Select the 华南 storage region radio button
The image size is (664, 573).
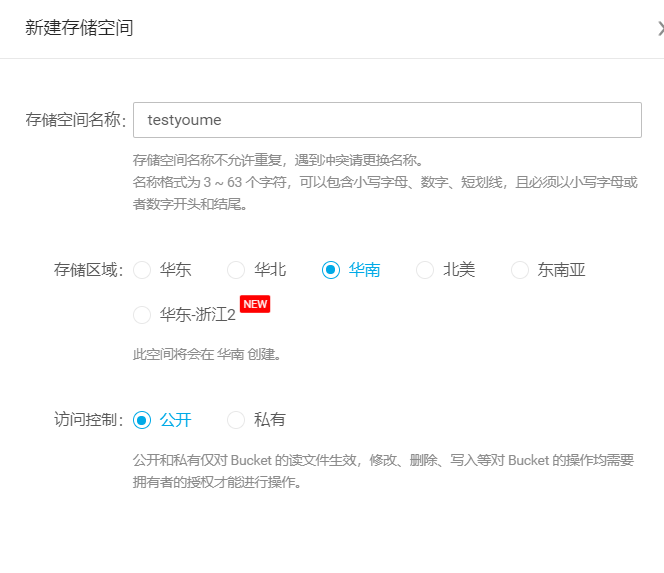[x=331, y=270]
